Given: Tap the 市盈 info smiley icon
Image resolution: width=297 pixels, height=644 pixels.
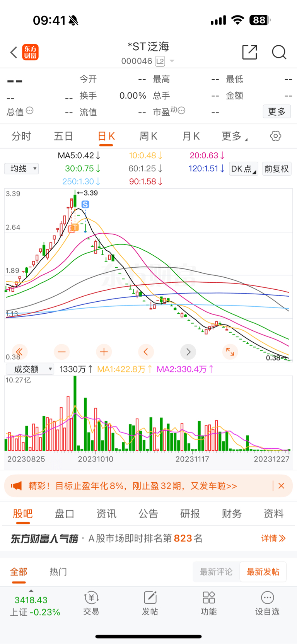Looking at the screenshot, I should point(181,110).
